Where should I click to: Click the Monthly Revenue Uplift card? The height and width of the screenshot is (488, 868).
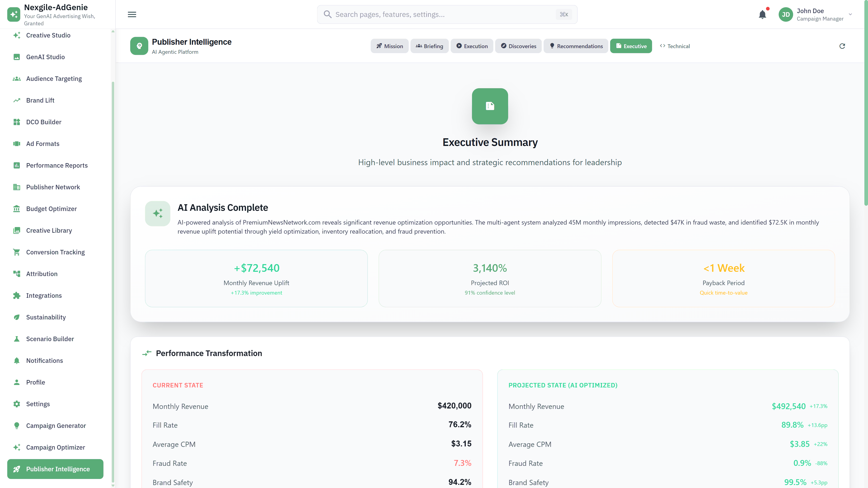[256, 278]
